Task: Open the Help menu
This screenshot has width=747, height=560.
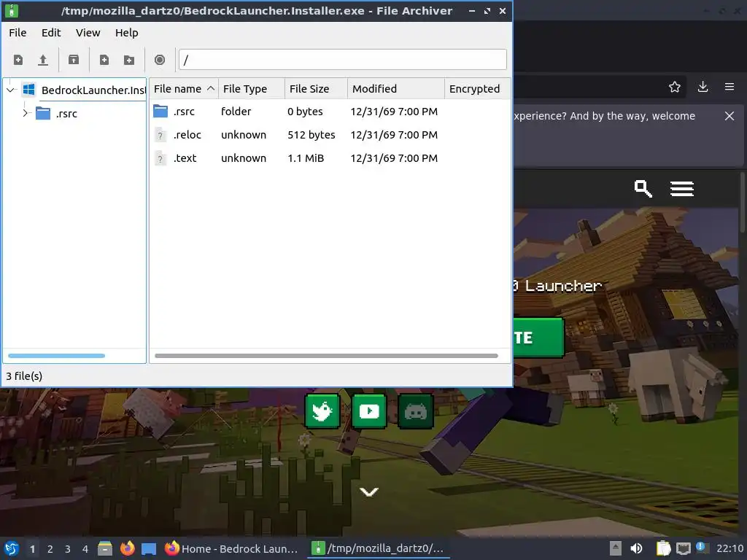Action: pos(127,33)
